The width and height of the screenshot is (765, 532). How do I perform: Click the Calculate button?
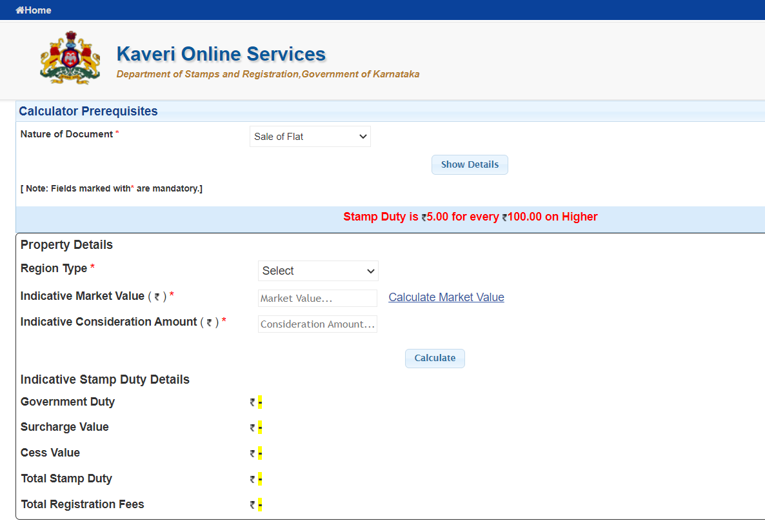[435, 359]
